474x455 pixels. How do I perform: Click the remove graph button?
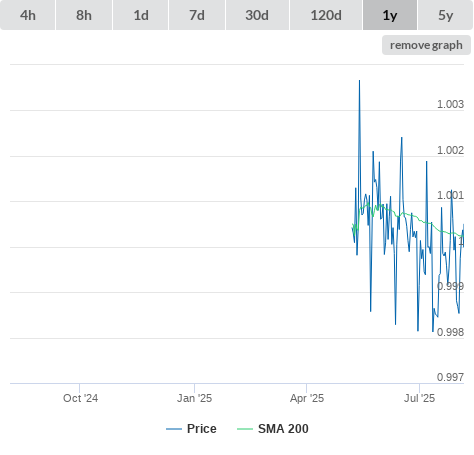[426, 45]
